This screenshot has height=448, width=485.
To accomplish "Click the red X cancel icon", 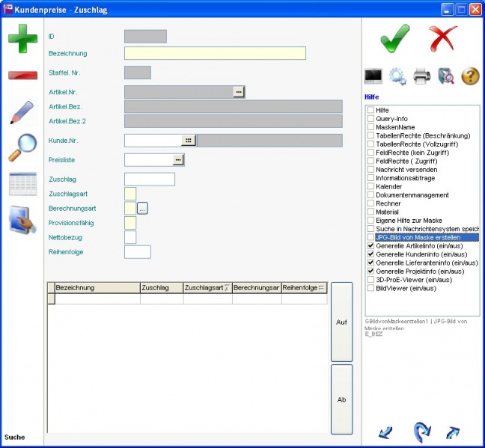I will point(443,38).
